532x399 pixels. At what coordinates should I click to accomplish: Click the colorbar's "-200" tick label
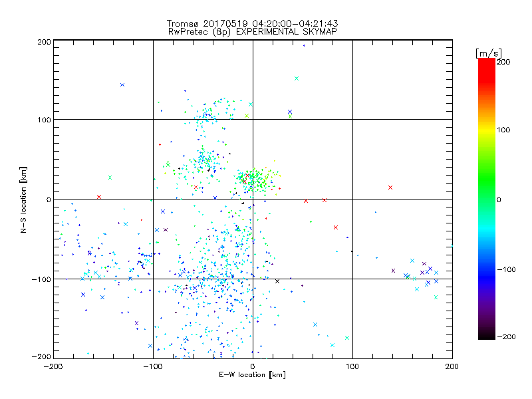coord(506,337)
